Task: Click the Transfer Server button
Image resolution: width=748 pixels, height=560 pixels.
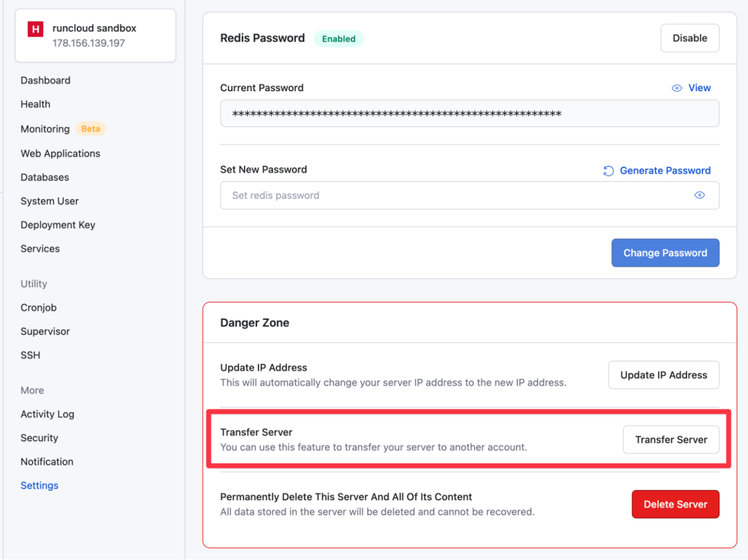Action: point(671,440)
